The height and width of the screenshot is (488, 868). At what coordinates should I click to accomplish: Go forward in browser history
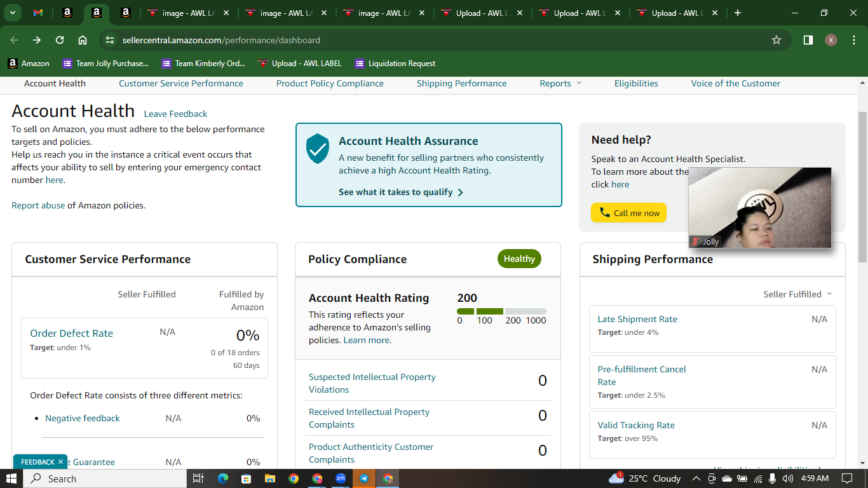pyautogui.click(x=37, y=40)
